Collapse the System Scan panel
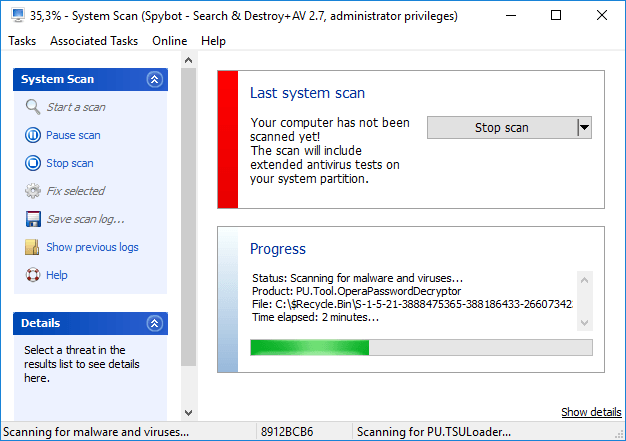Image resolution: width=626 pixels, height=441 pixels. click(x=155, y=79)
